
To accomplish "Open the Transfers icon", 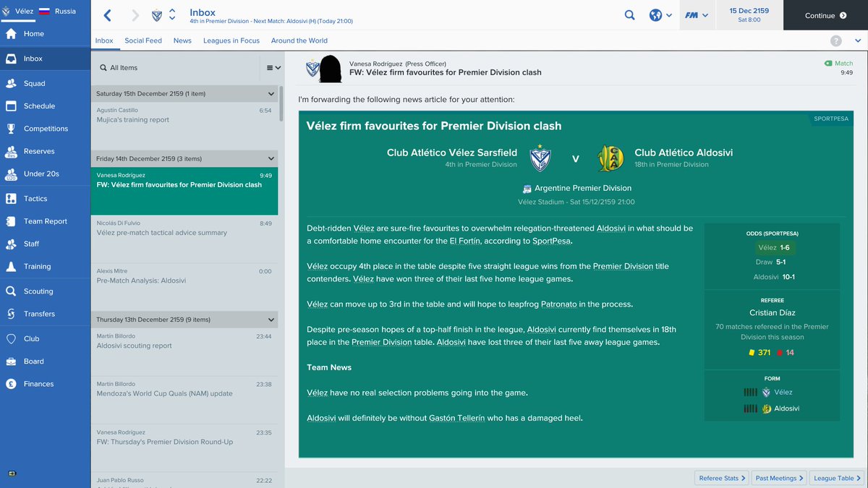I will (11, 314).
